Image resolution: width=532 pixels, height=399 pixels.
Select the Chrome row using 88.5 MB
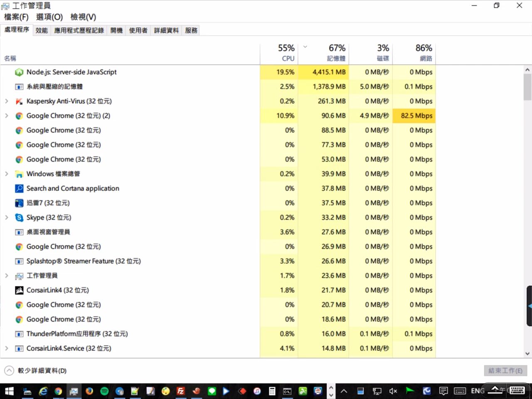click(x=218, y=131)
